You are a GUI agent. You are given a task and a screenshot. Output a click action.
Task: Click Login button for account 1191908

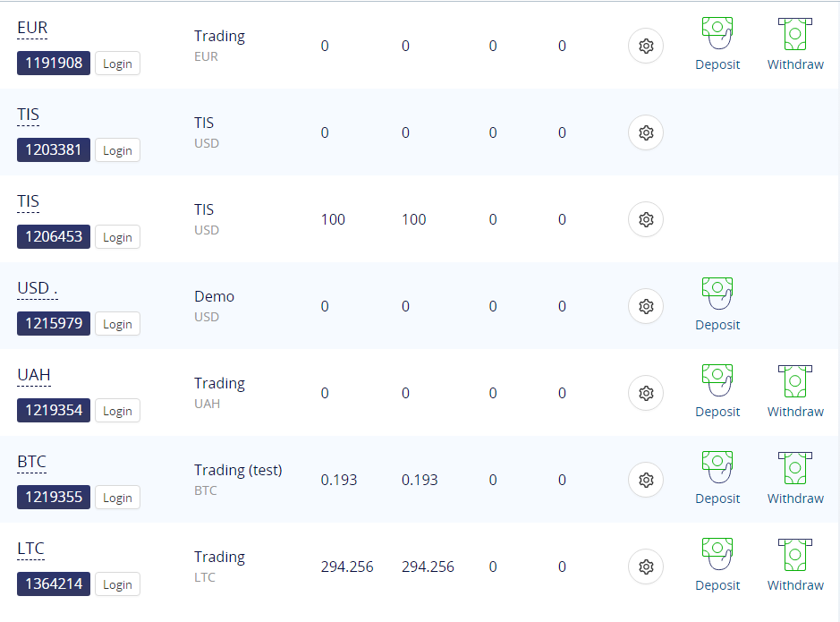point(117,64)
